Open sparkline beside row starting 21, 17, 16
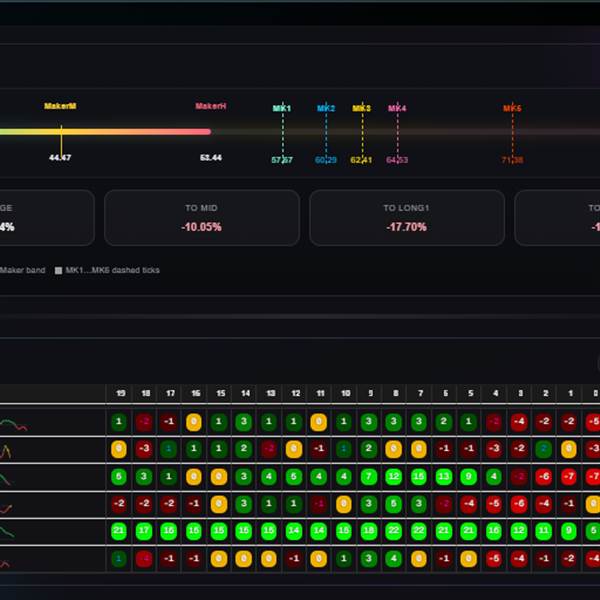The image size is (600, 600). pyautogui.click(x=7, y=532)
